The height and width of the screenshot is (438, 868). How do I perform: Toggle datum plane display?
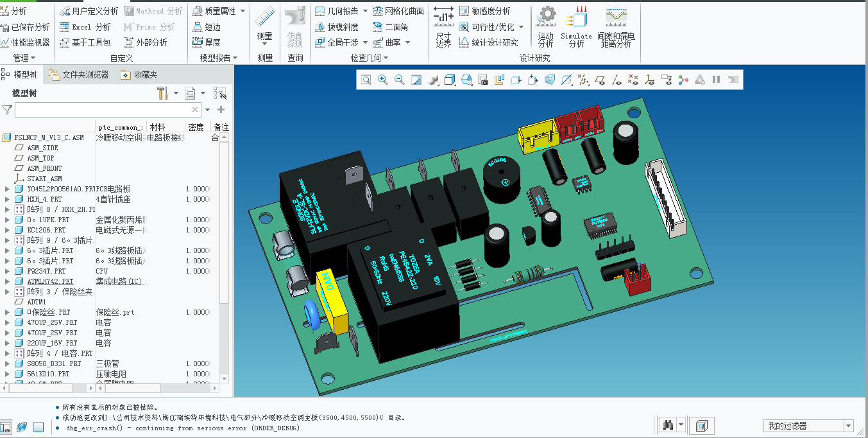[x=600, y=80]
